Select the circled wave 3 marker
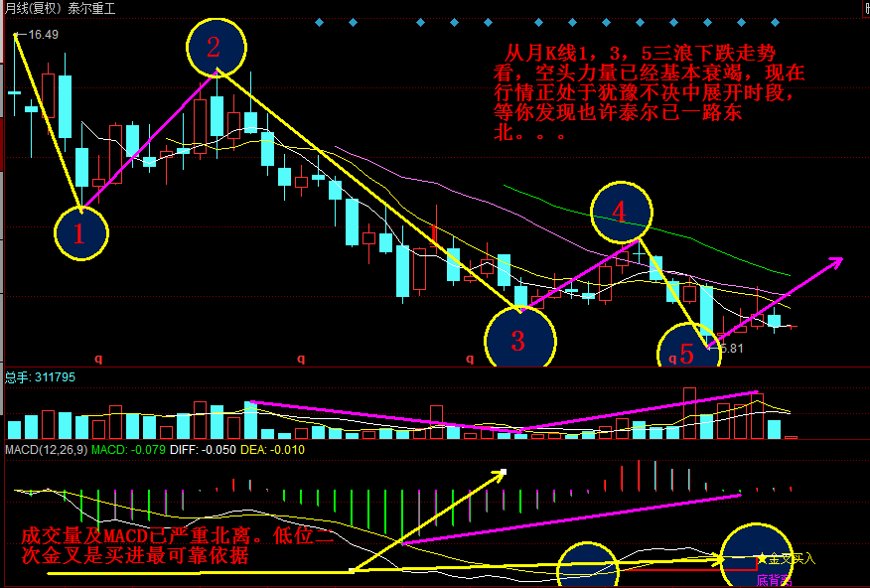The image size is (870, 588). 518,342
